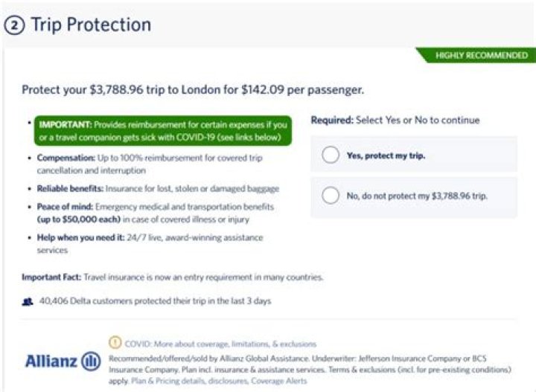Click the Trip Protection section heading
The width and height of the screenshot is (536, 392).
coord(91,25)
